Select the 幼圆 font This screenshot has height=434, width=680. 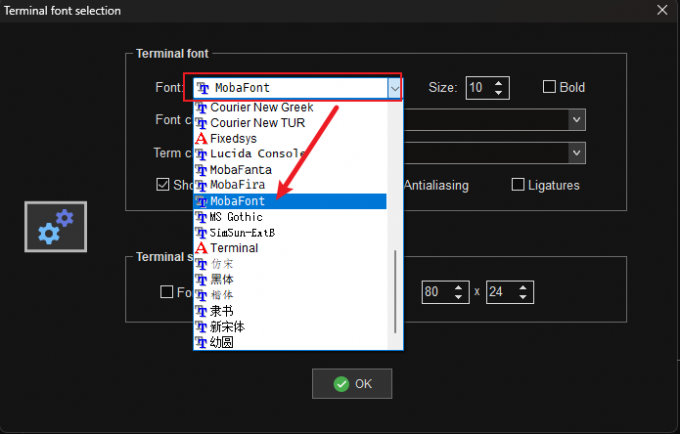(x=290, y=343)
